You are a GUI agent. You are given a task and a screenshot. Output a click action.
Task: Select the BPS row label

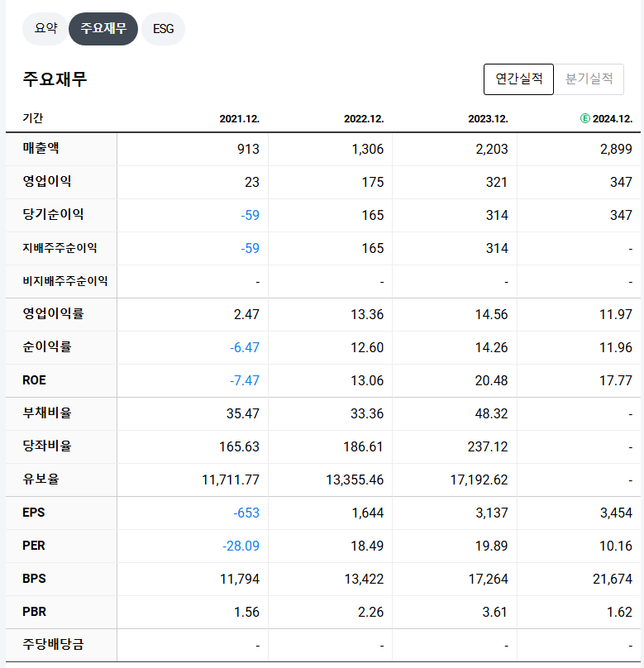point(34,579)
